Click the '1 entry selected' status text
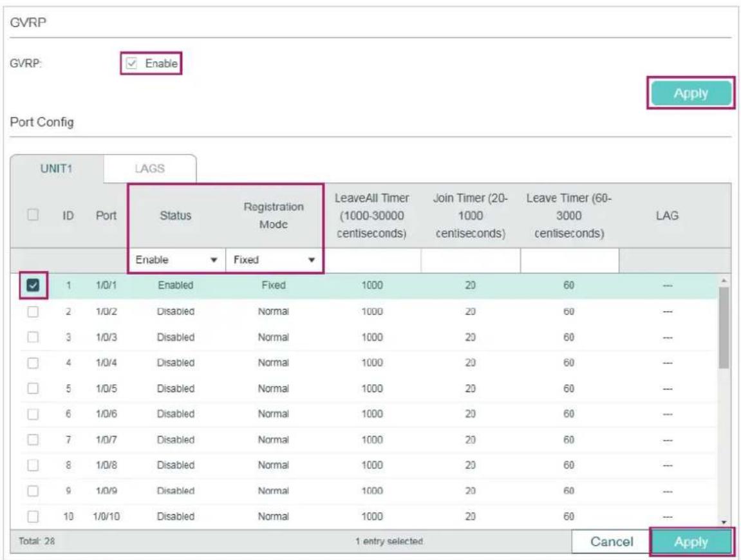The height and width of the screenshot is (560, 741). (x=389, y=541)
